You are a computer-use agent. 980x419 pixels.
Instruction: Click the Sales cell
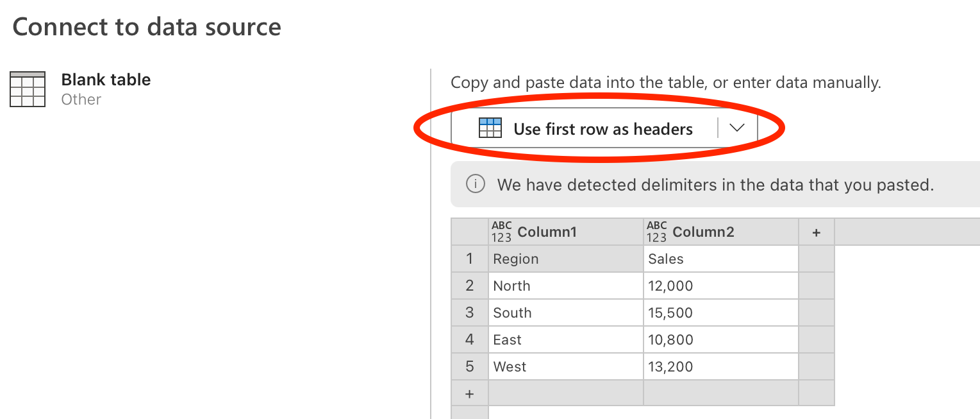pyautogui.click(x=721, y=259)
